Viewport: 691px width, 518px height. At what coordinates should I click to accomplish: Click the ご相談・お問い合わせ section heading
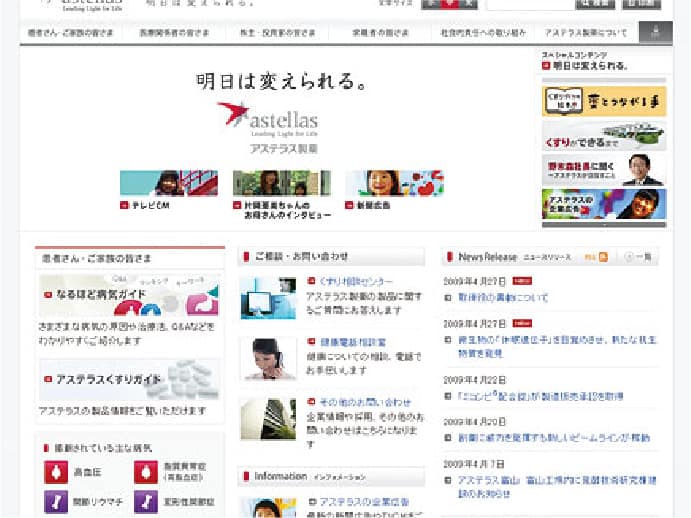click(301, 256)
